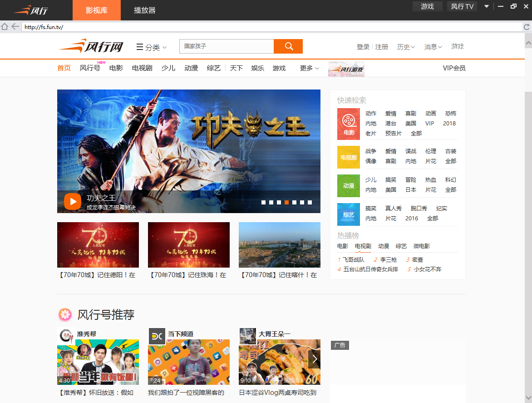
Task: Select the second carousel indicator dot
Action: click(271, 202)
